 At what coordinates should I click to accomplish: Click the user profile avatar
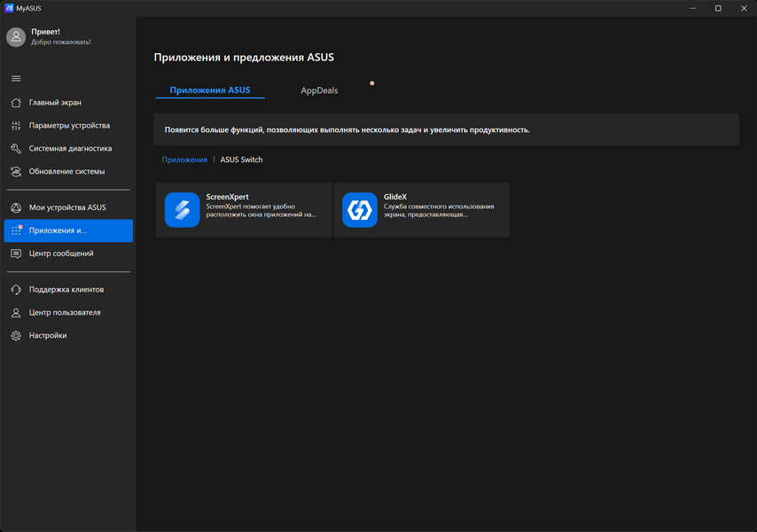[16, 36]
